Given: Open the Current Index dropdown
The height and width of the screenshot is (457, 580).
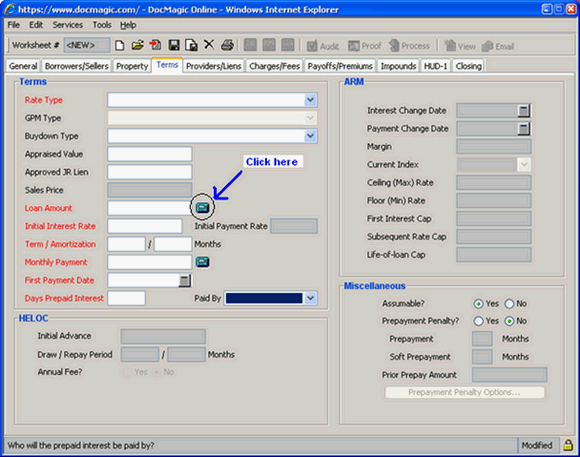Looking at the screenshot, I should [524, 165].
